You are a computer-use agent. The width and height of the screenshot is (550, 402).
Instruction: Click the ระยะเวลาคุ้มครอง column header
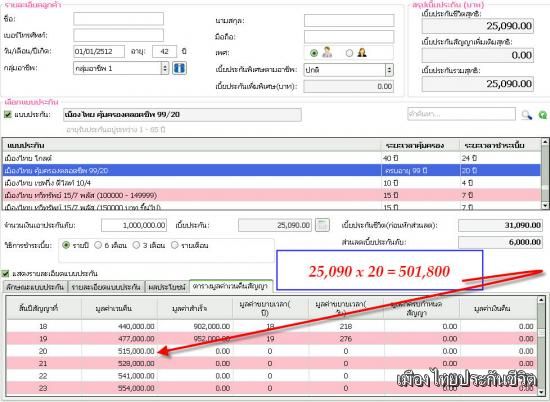421,145
